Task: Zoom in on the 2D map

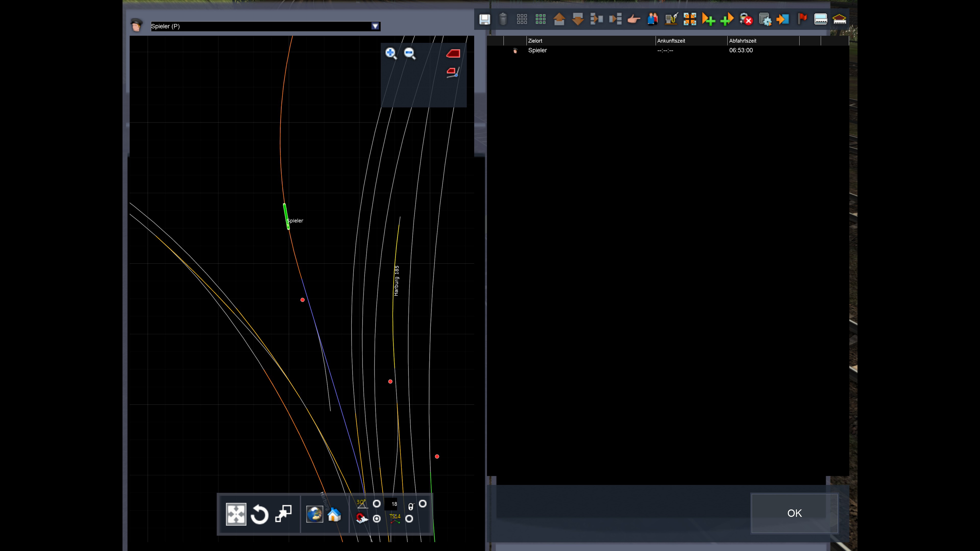Action: pyautogui.click(x=391, y=53)
